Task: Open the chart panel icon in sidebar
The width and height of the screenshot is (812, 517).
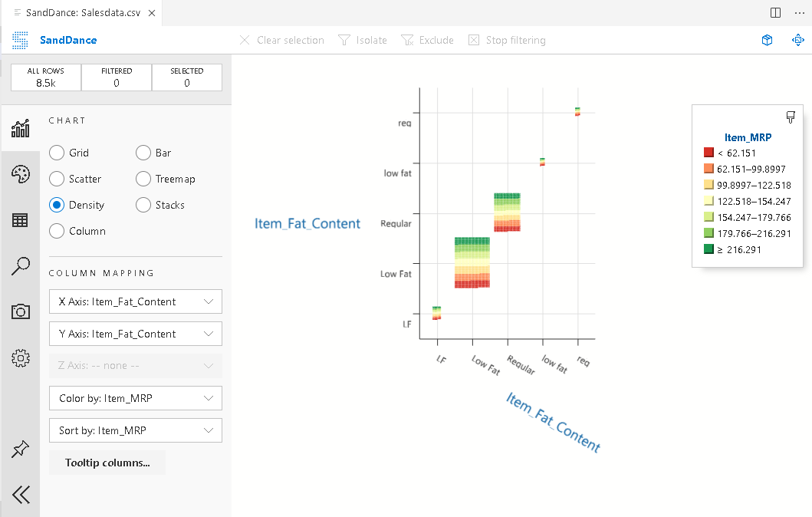Action: pyautogui.click(x=20, y=127)
